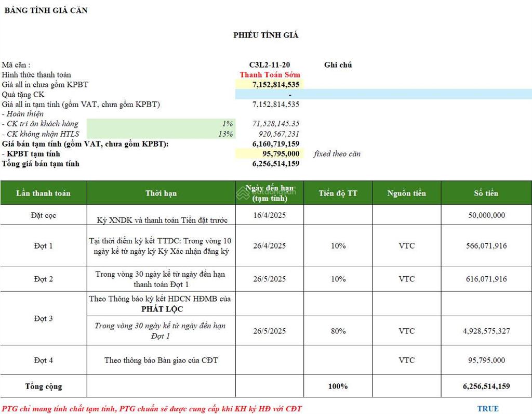Click the 'Đợt 2' cell

point(44,279)
